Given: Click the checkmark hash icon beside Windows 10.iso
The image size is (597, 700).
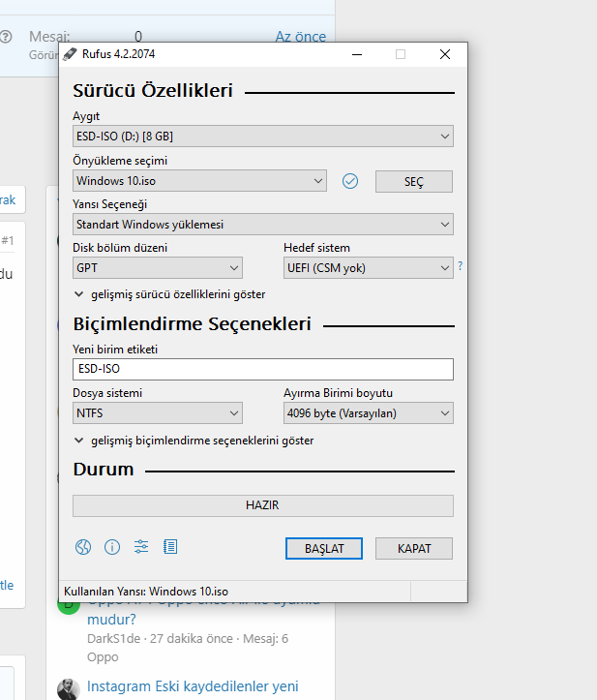Looking at the screenshot, I should pyautogui.click(x=350, y=181).
